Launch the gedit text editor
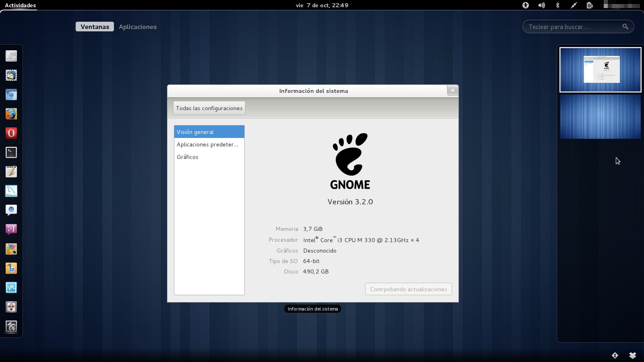 (10, 172)
